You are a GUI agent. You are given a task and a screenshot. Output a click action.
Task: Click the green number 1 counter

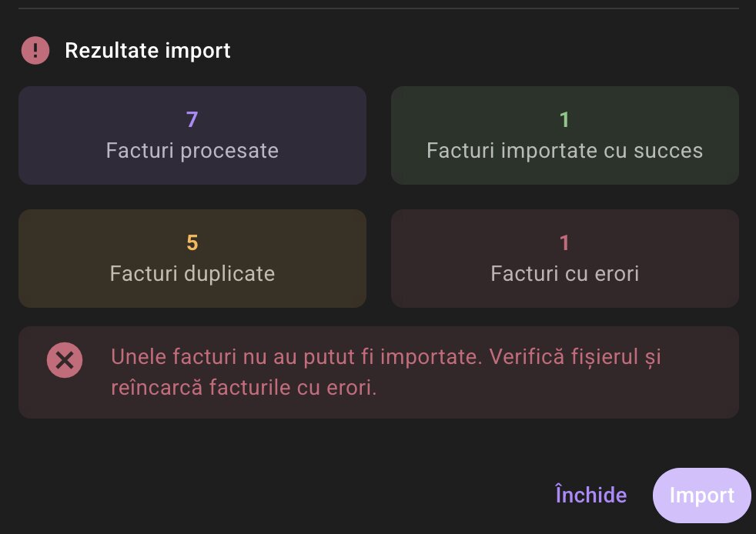[x=564, y=118]
